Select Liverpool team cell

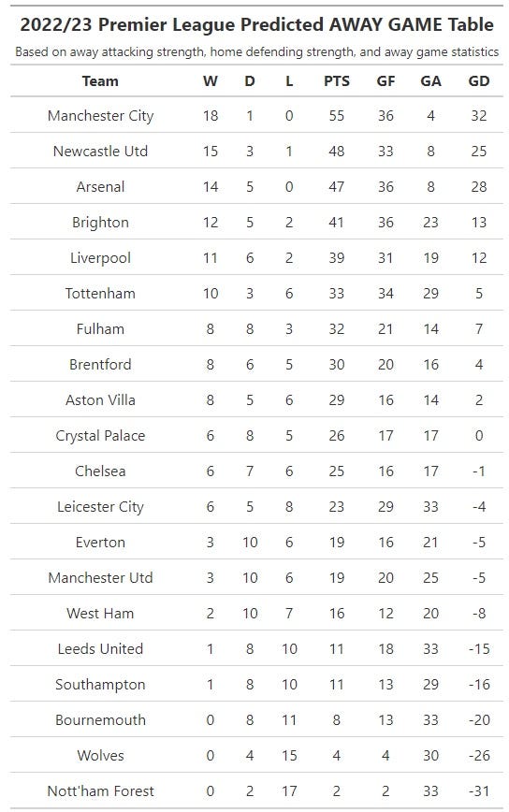click(x=100, y=258)
